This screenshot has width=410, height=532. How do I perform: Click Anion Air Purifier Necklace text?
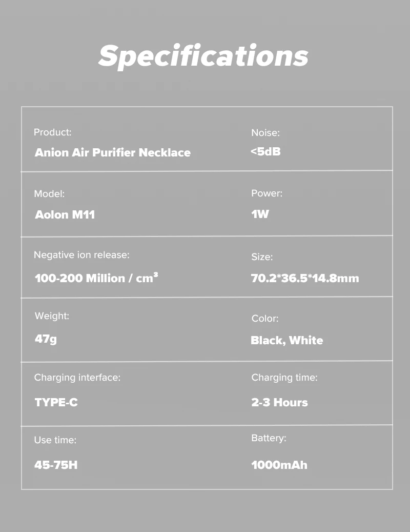point(113,152)
